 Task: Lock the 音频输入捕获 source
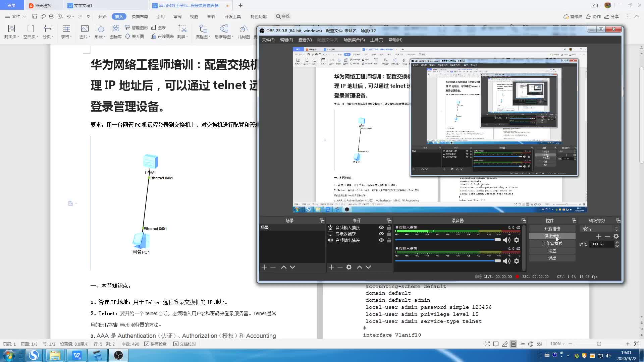[389, 227]
